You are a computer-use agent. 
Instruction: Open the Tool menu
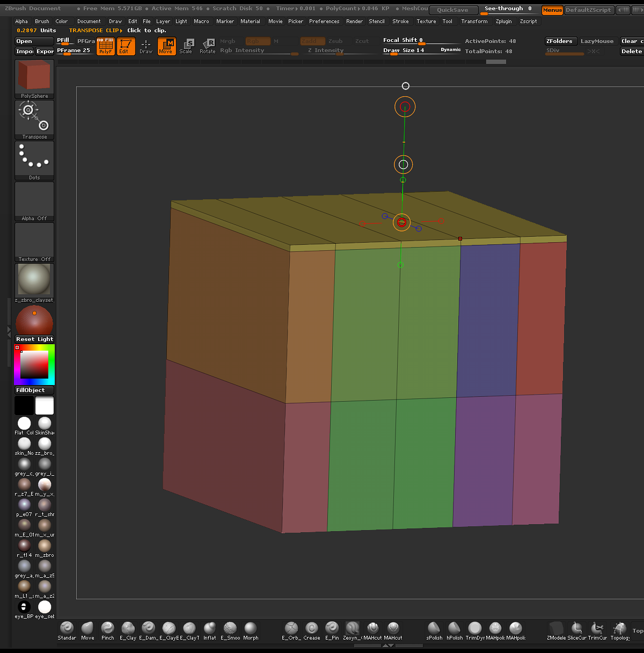click(448, 21)
